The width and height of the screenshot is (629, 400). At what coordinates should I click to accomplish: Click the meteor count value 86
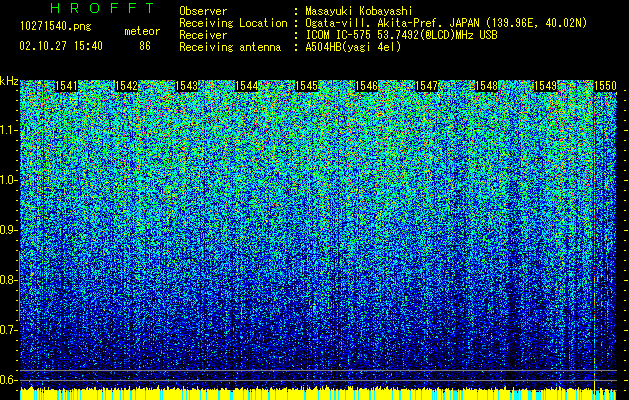click(x=145, y=46)
